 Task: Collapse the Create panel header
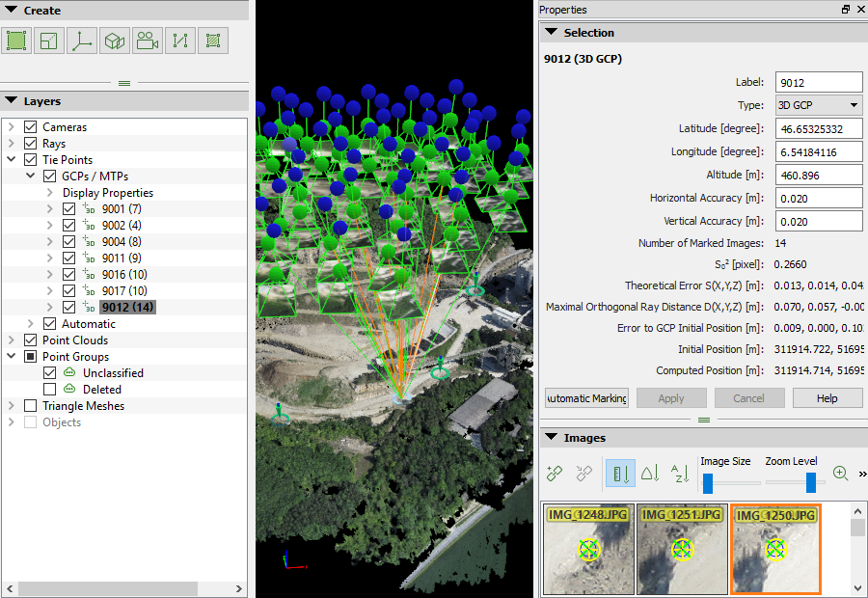pyautogui.click(x=12, y=11)
